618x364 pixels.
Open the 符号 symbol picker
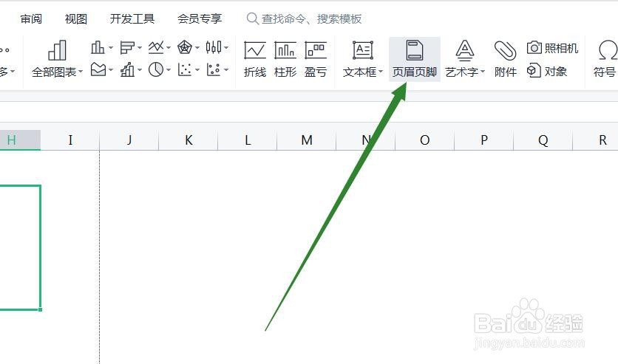tap(605, 59)
